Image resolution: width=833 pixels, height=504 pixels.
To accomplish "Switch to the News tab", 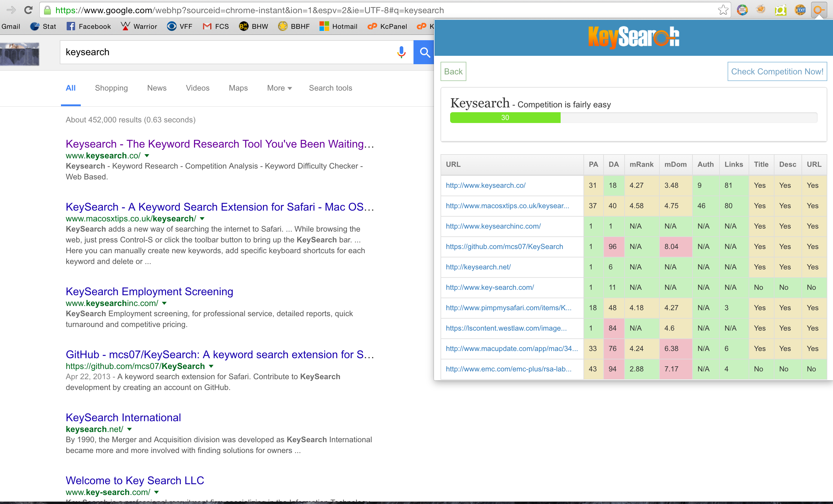I will coord(157,88).
